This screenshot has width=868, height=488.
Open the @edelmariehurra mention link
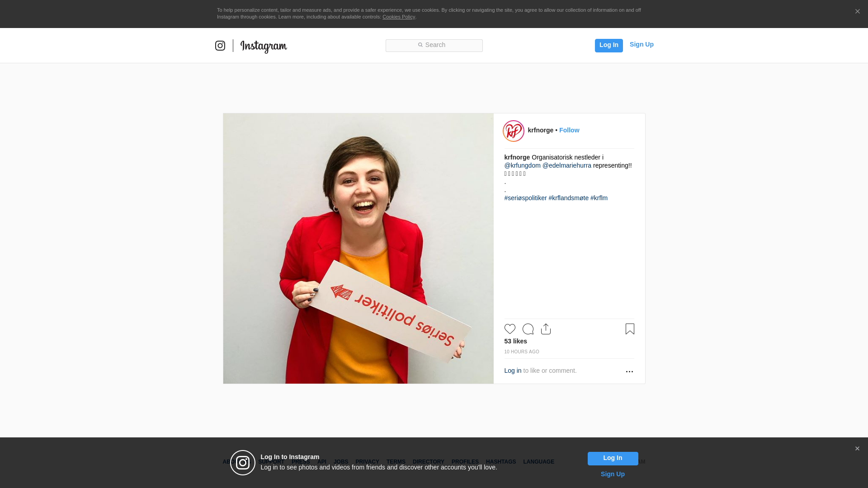tap(567, 165)
